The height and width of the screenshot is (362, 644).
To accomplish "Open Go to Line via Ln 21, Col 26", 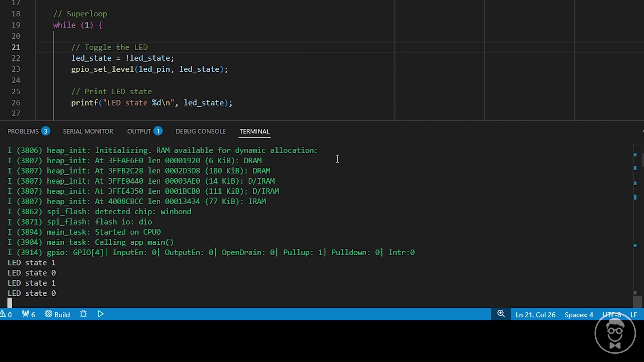I will (x=535, y=315).
